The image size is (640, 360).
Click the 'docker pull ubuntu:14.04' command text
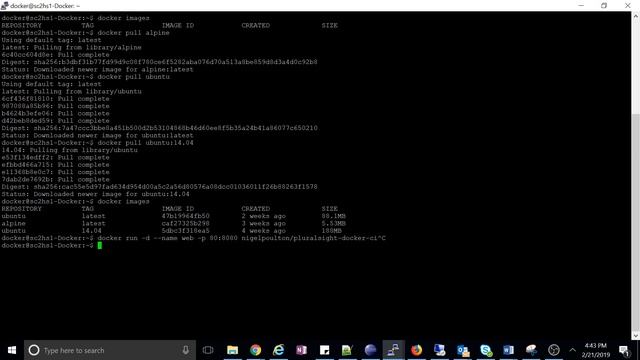click(145, 143)
